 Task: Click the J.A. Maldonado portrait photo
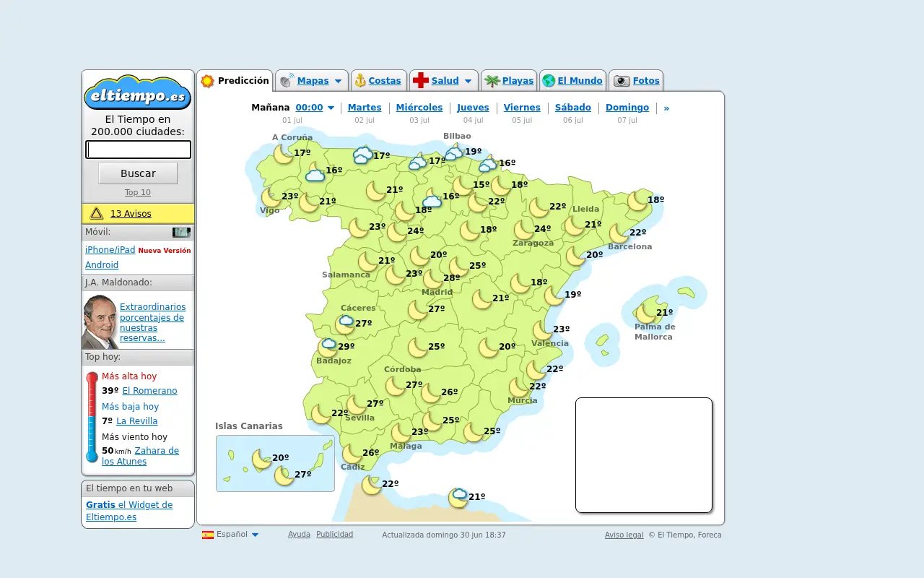(100, 322)
